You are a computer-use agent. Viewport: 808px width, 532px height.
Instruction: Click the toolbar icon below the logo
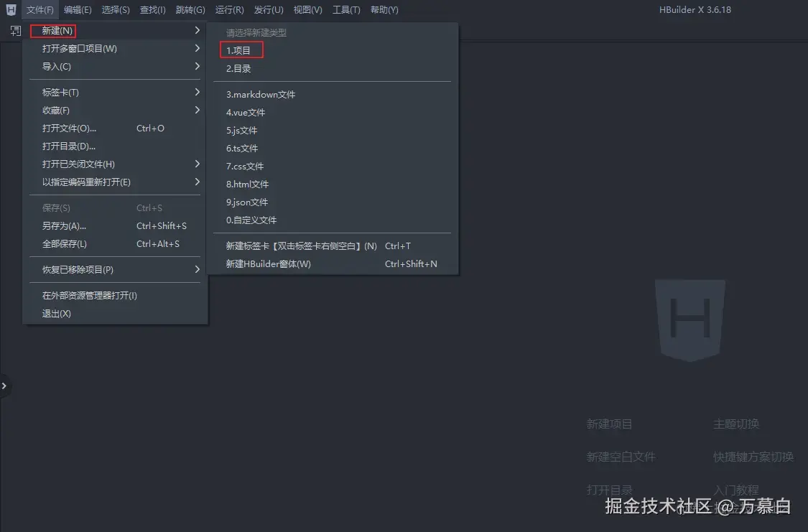coord(16,31)
